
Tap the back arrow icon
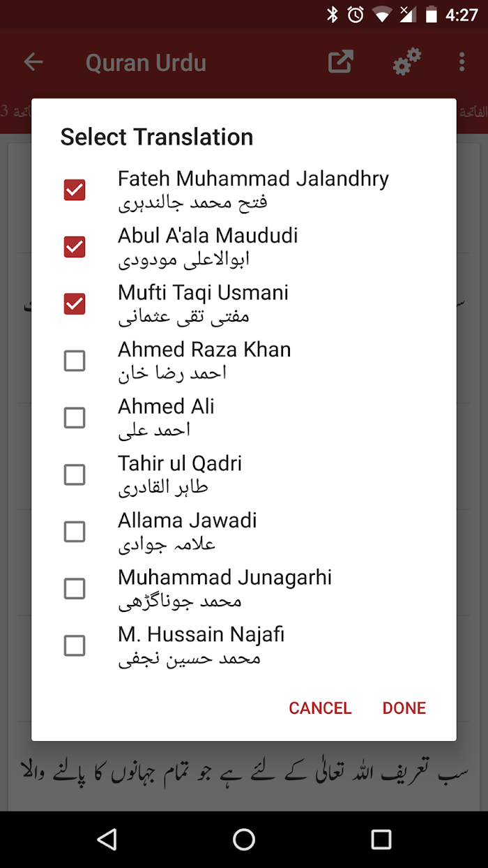[33, 62]
